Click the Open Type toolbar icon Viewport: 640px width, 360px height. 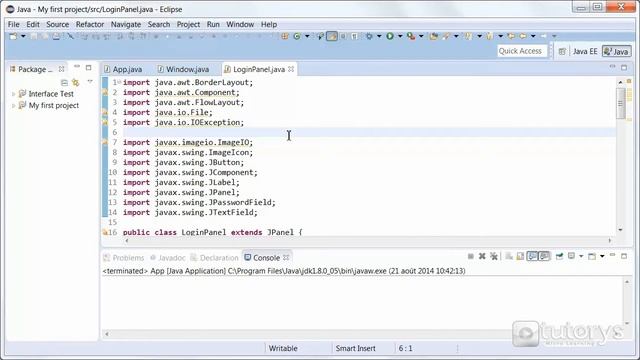[433, 36]
